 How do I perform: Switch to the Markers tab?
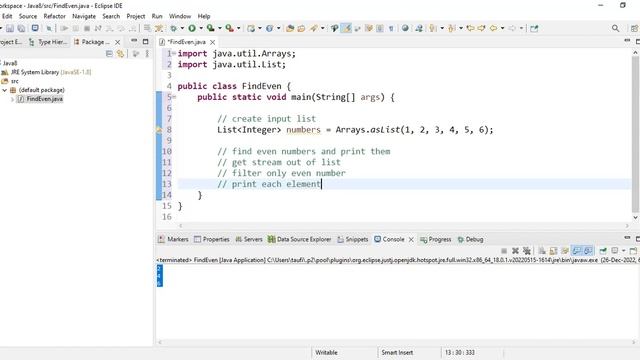pos(173,239)
